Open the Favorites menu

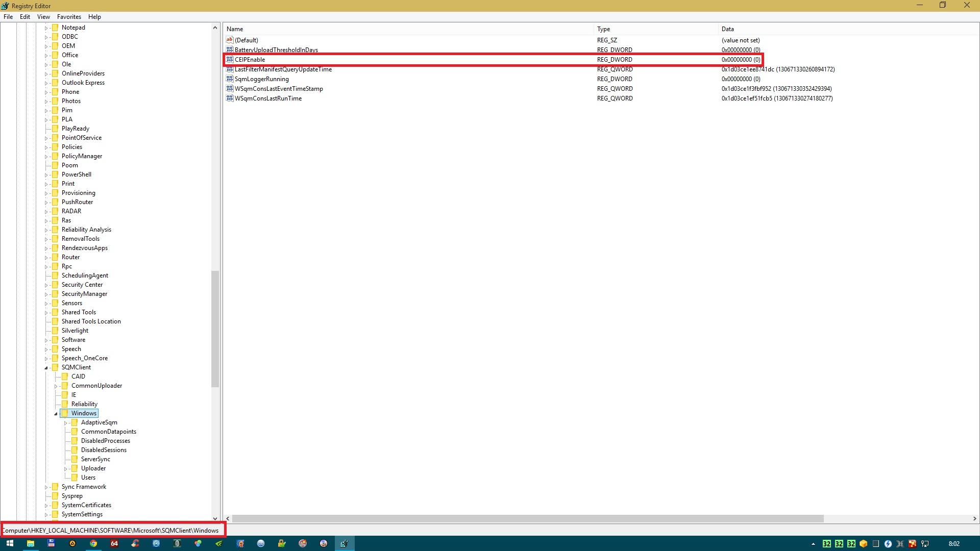click(69, 17)
